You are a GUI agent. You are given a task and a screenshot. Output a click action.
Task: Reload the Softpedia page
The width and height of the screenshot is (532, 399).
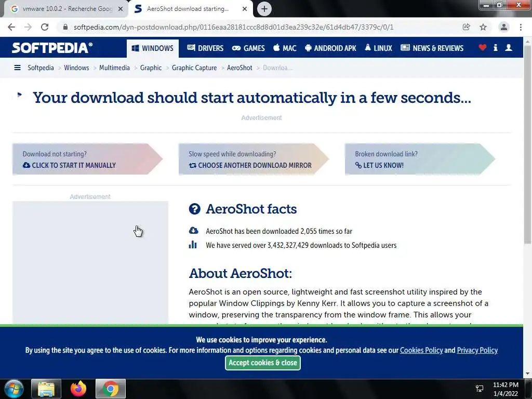click(45, 27)
